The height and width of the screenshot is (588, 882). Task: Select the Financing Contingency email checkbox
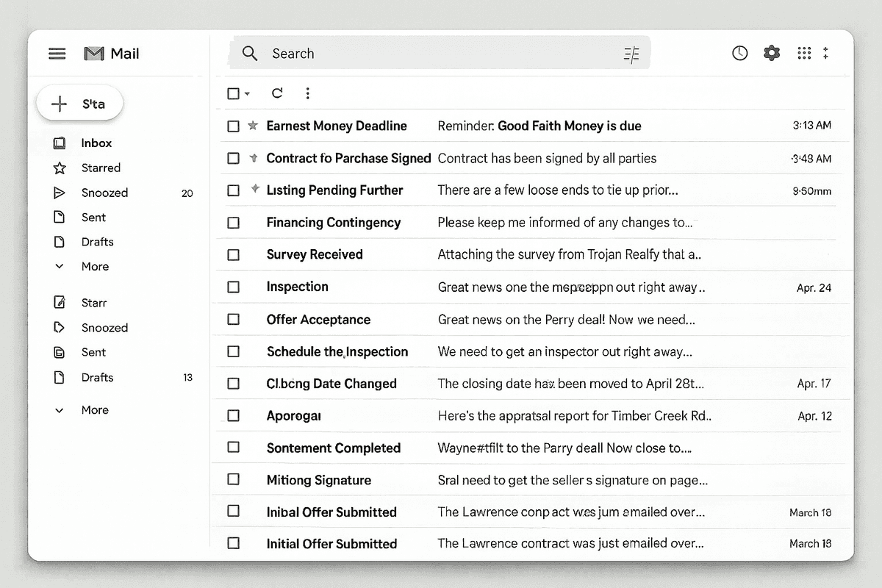233,222
